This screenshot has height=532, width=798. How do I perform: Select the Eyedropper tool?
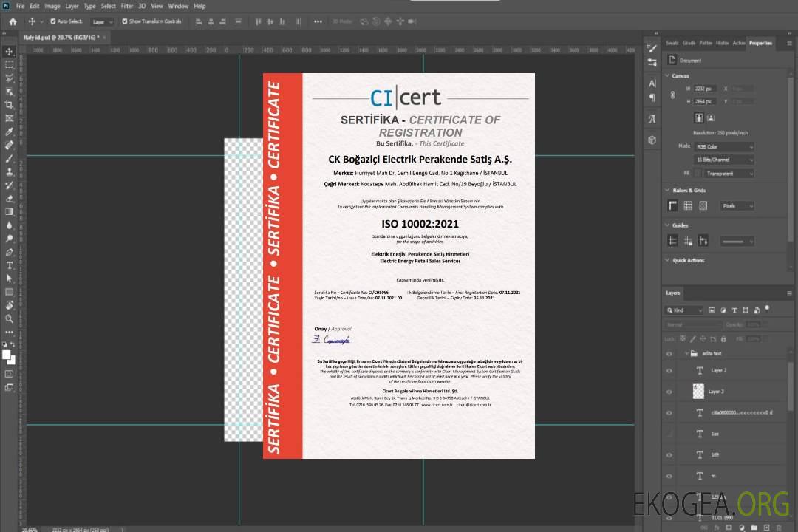pyautogui.click(x=9, y=132)
